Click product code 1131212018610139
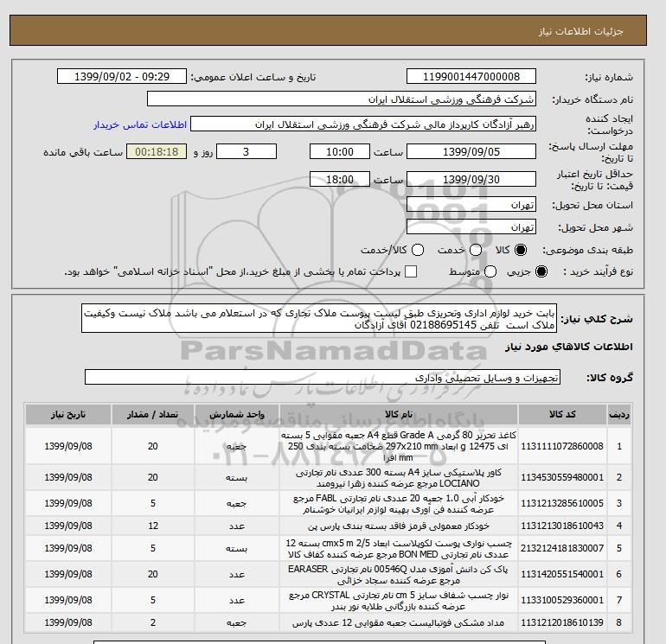This screenshot has width=666, height=644. [562, 622]
